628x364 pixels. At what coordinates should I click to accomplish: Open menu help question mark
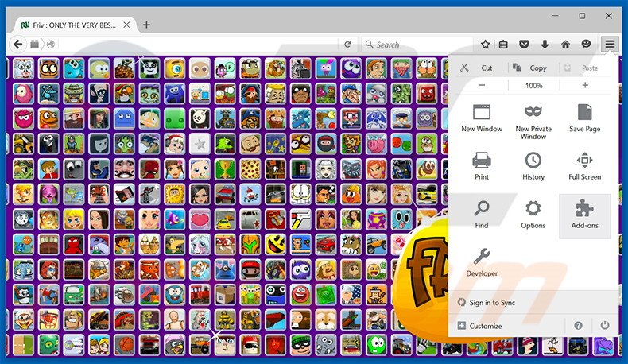578,326
